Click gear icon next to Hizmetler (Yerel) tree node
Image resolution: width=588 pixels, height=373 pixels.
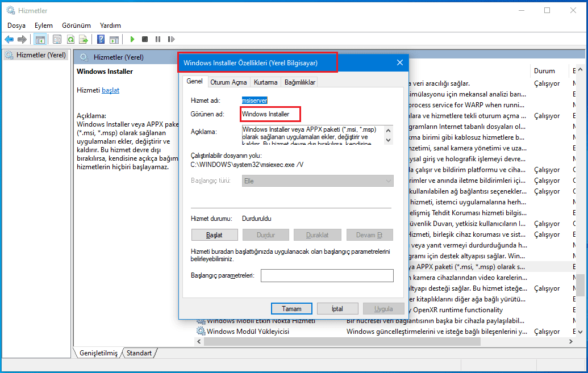(x=10, y=55)
